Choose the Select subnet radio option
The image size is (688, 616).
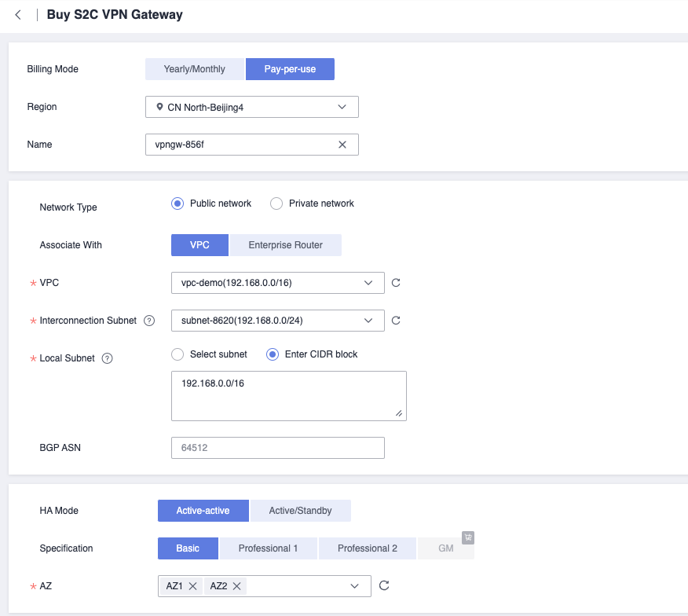click(x=177, y=354)
